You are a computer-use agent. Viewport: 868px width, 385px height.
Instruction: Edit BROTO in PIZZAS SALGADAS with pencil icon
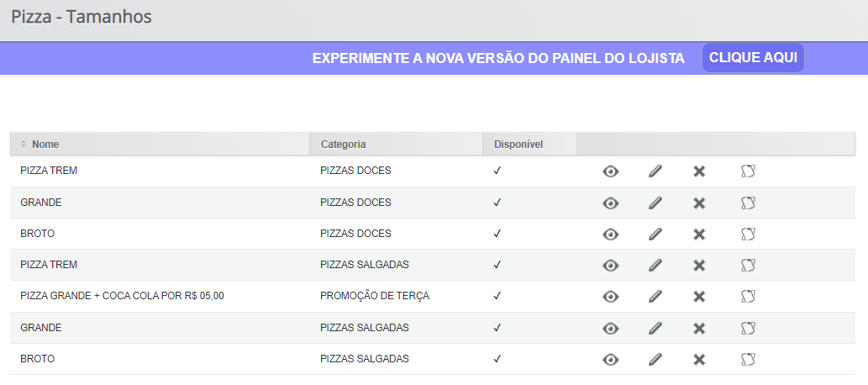(655, 360)
